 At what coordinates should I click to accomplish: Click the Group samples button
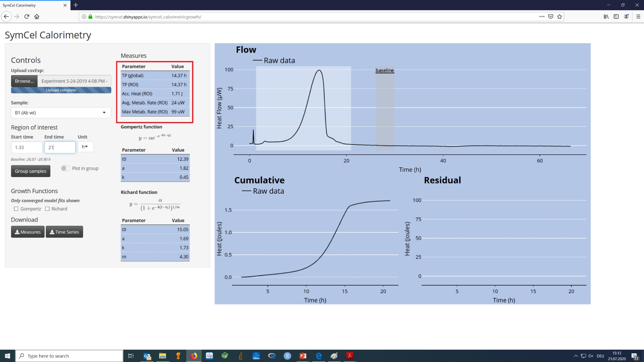(x=31, y=171)
